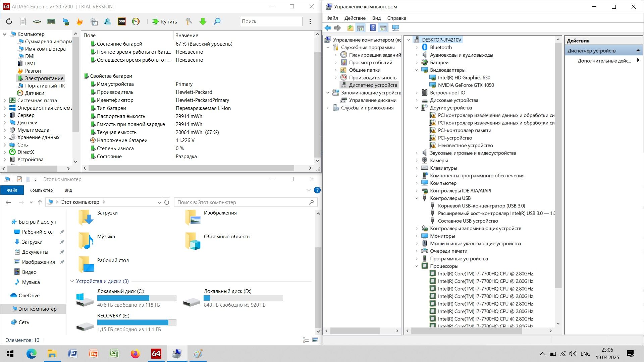Refresh the Этот компьютер address bar
The image size is (644, 362).
pyautogui.click(x=167, y=202)
